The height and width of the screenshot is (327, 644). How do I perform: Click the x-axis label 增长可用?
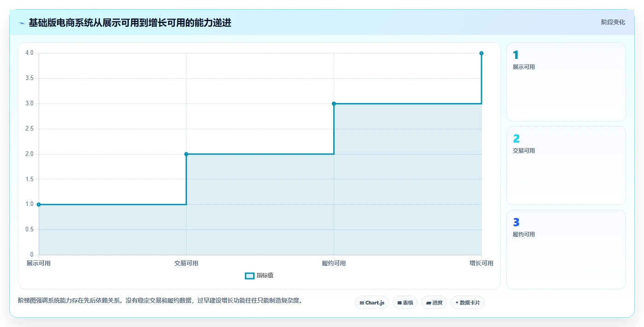(x=482, y=264)
